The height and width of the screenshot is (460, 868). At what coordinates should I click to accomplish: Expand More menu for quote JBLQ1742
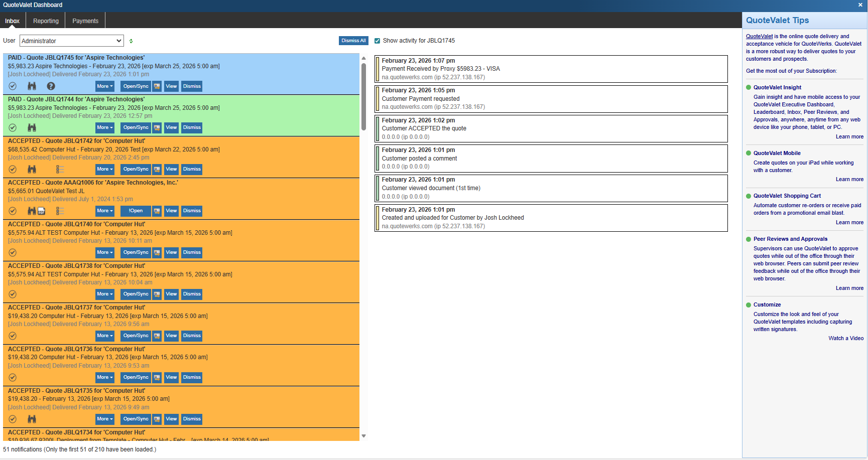tap(104, 170)
